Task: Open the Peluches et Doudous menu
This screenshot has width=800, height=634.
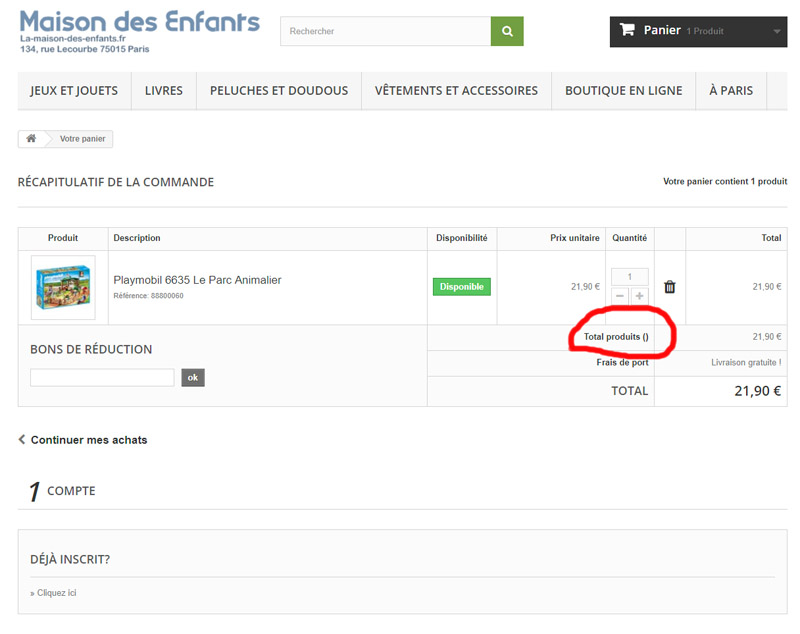Action: tap(279, 91)
